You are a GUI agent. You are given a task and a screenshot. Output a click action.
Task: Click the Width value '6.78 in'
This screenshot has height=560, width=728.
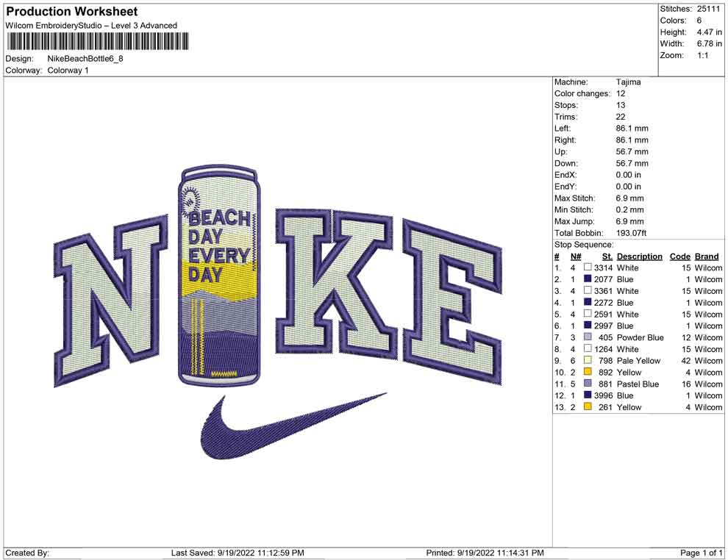pyautogui.click(x=709, y=43)
